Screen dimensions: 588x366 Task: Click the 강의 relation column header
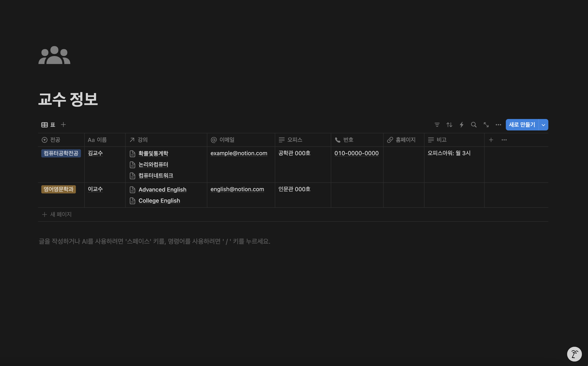[142, 140]
